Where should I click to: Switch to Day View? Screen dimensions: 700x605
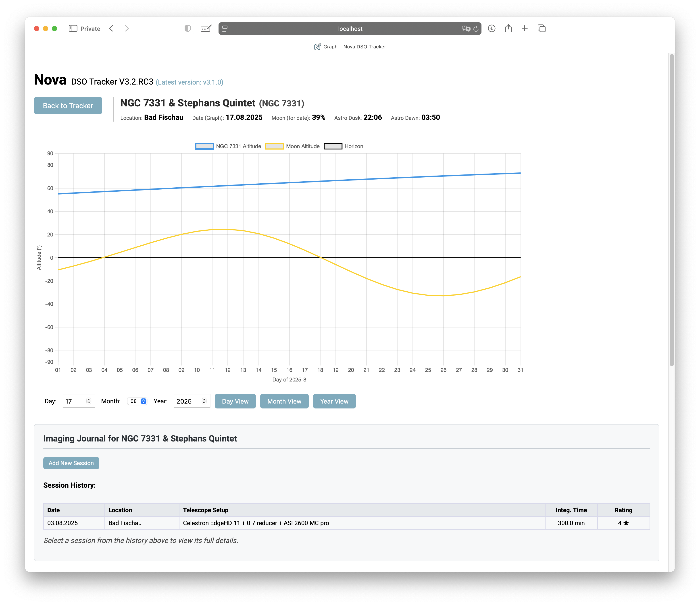coord(235,401)
